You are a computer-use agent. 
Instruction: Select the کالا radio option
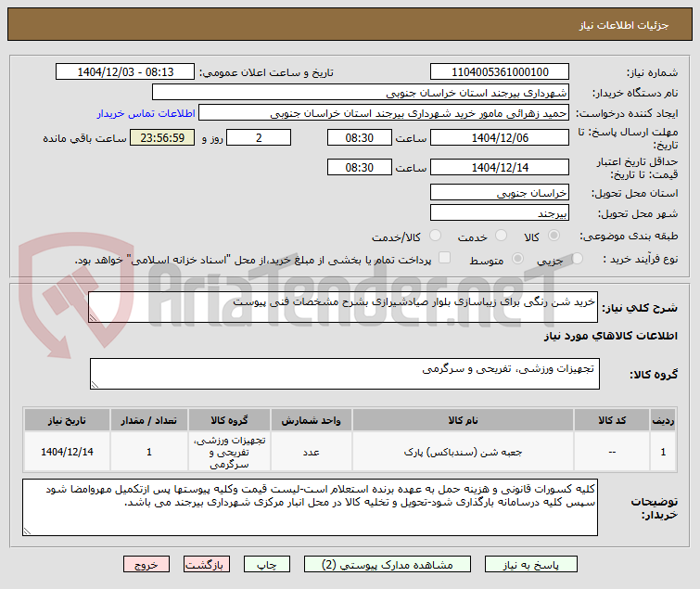click(554, 236)
